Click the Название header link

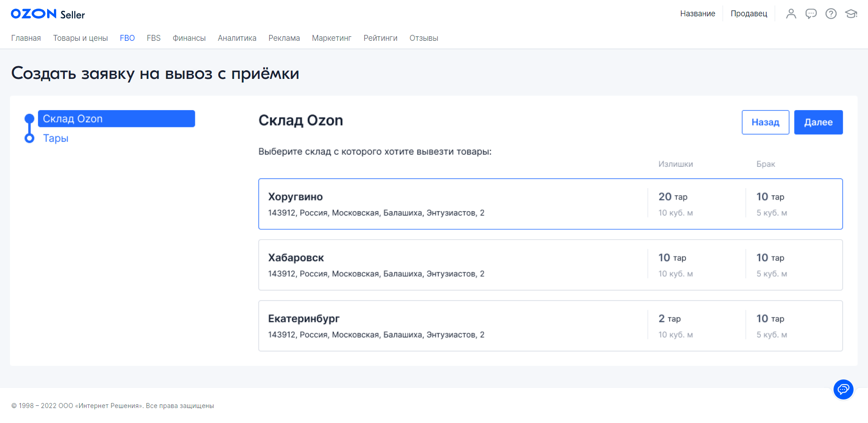click(x=698, y=14)
